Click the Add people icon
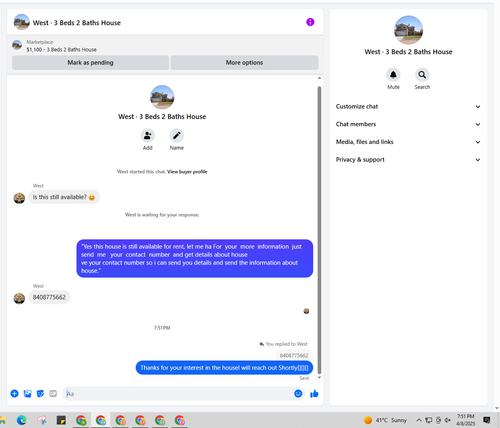 (148, 136)
